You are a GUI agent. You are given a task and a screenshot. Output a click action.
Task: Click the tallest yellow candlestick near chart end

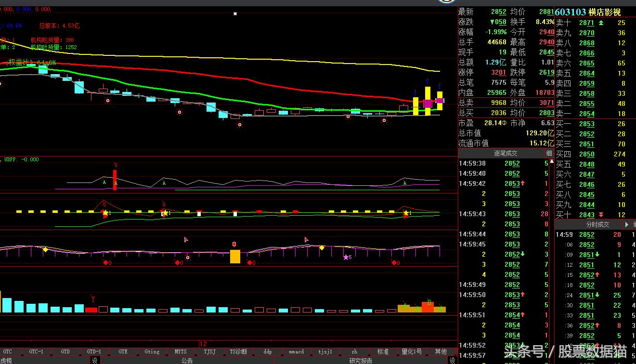coord(427,101)
